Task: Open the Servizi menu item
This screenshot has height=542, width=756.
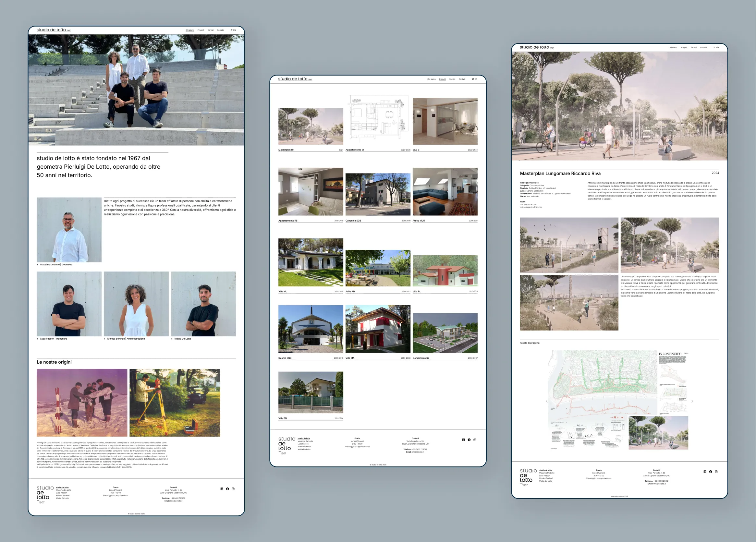Action: click(x=211, y=30)
